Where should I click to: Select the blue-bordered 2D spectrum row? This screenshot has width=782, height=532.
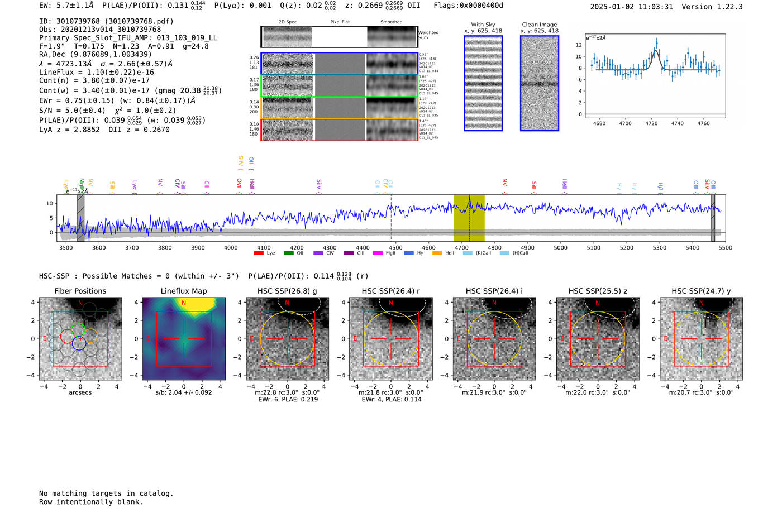pyautogui.click(x=339, y=64)
